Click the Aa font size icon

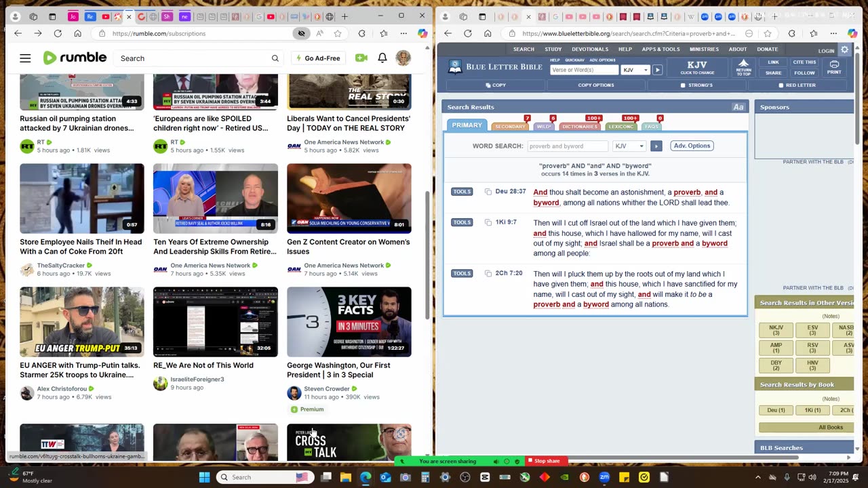(x=738, y=107)
